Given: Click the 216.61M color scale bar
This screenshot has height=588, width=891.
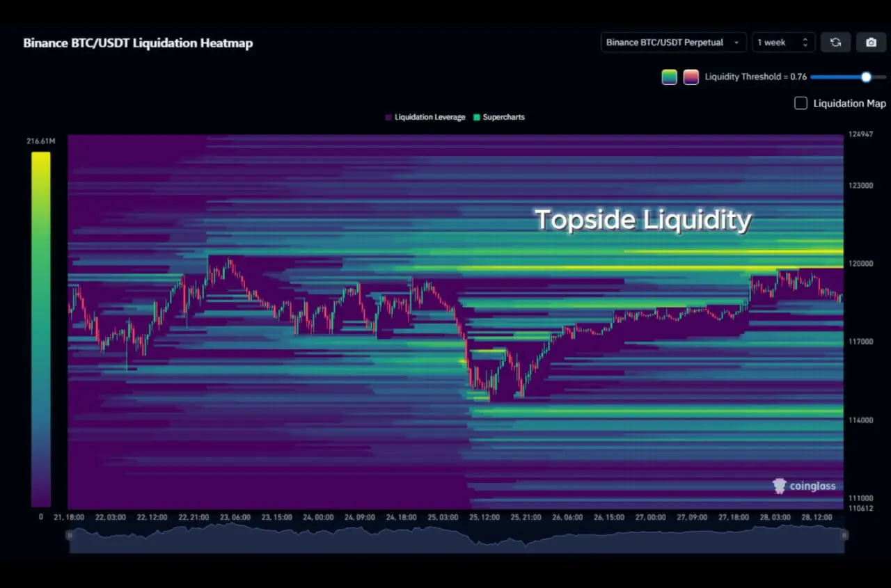Looking at the screenshot, I should pyautogui.click(x=41, y=329).
